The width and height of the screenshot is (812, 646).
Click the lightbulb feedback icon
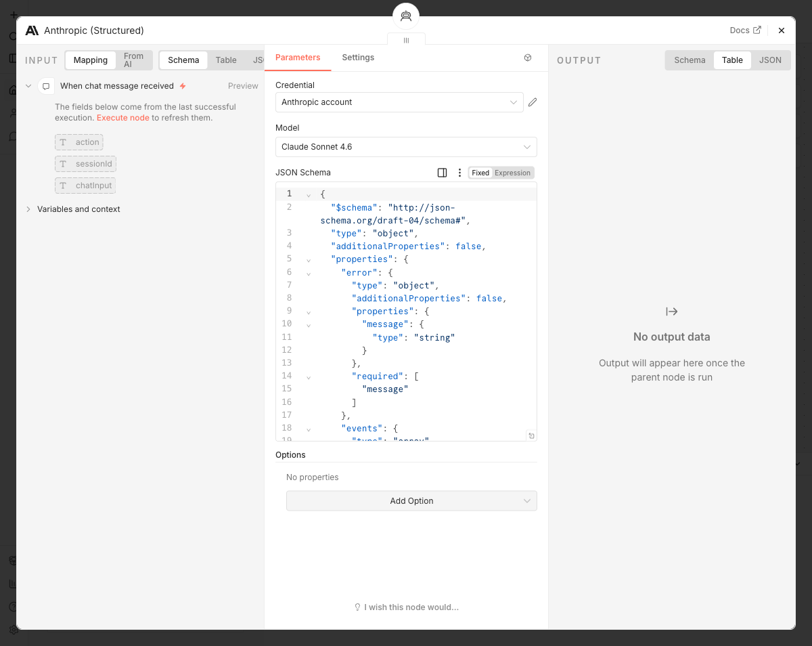click(x=357, y=607)
